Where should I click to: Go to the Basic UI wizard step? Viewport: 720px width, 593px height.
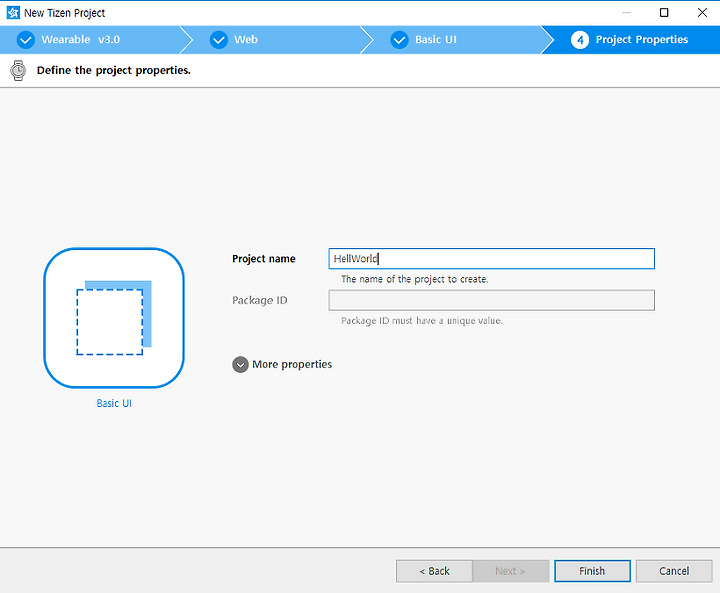(455, 40)
